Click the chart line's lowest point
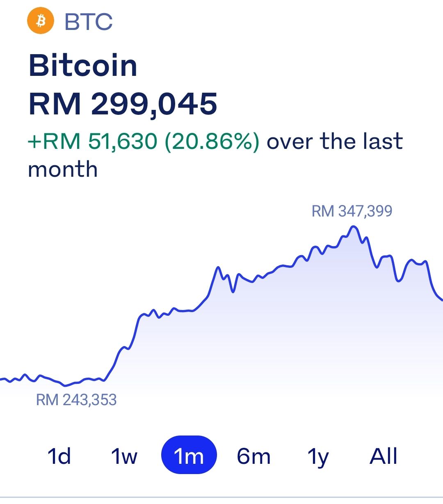This screenshot has height=504, width=443. (65, 385)
